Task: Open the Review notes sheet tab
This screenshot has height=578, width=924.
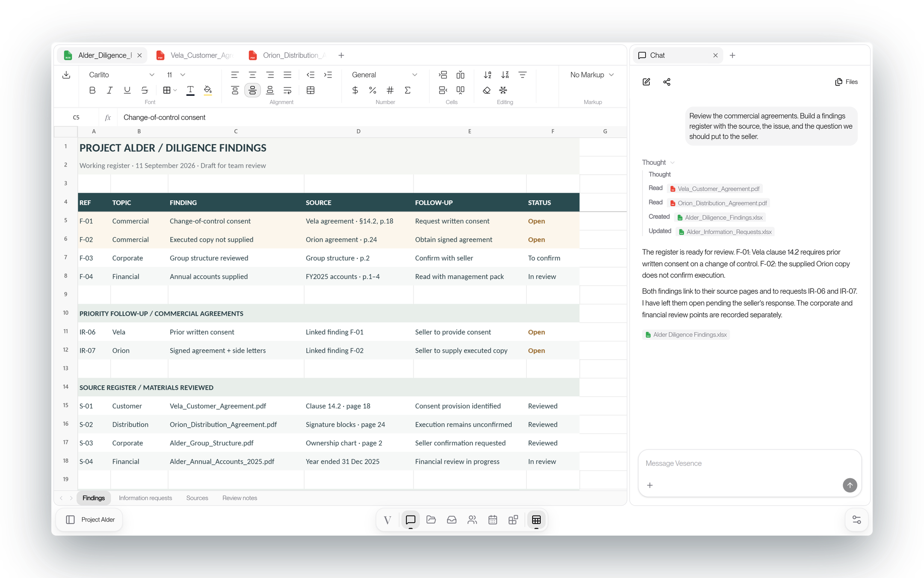Action: (240, 498)
